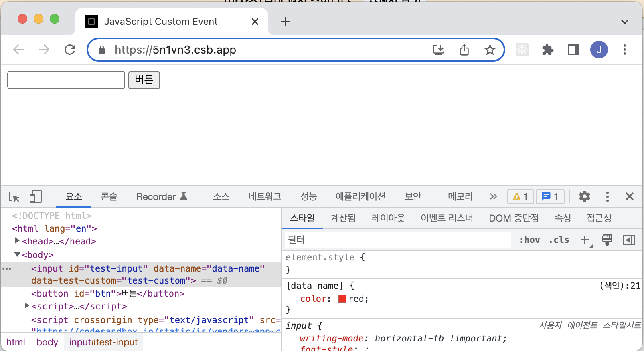644x351 pixels.
Task: Reload the current page
Action: pos(70,50)
